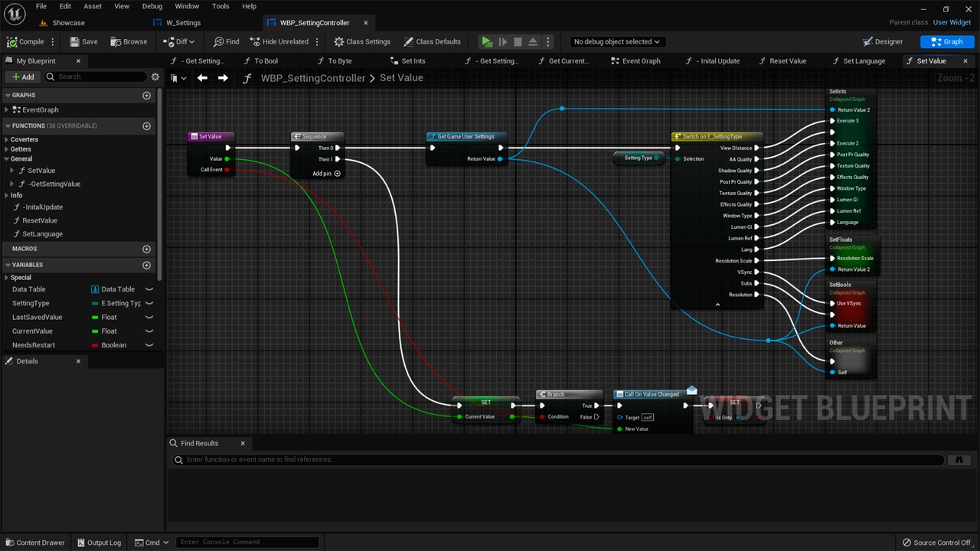The height and width of the screenshot is (551, 980).
Task: Switch to Designer mode
Action: 883,41
